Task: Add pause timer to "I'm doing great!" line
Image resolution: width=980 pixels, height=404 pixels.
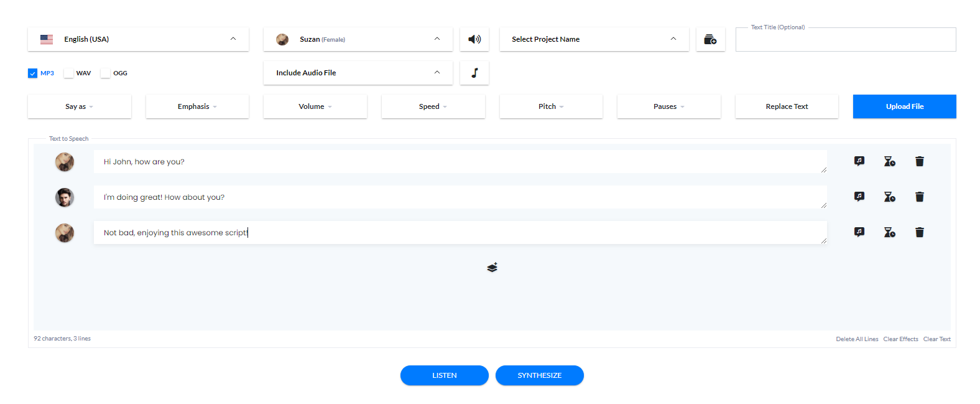Action: click(889, 197)
